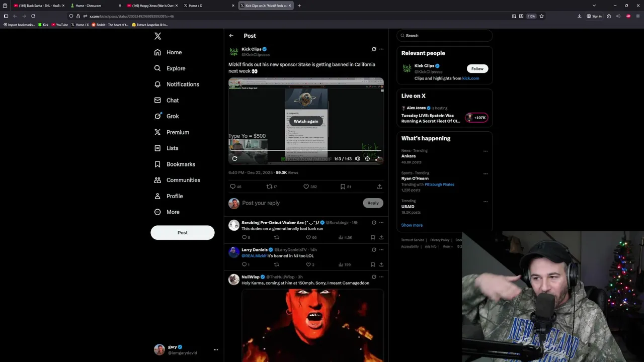Viewport: 644px width, 362px height.
Task: Mute the video using the speaker icon
Action: click(358, 158)
